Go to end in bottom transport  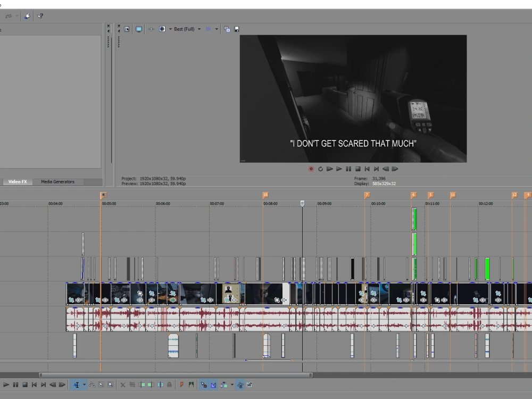coord(43,385)
